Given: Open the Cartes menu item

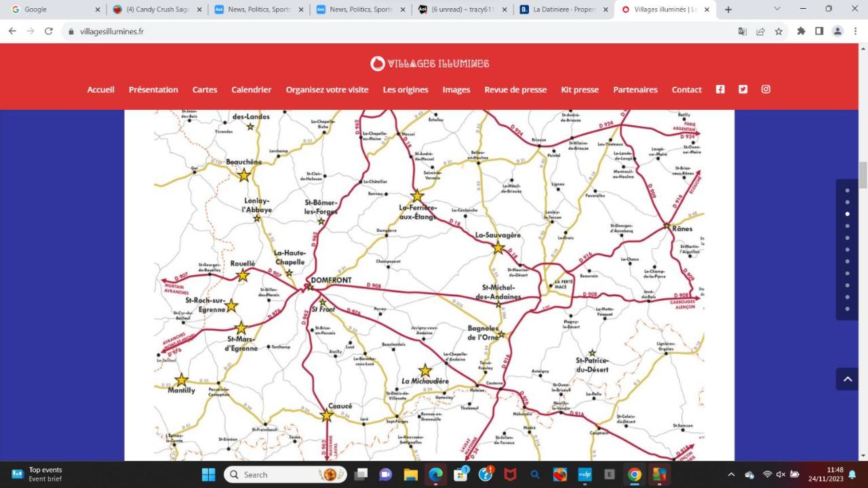Looking at the screenshot, I should 205,89.
